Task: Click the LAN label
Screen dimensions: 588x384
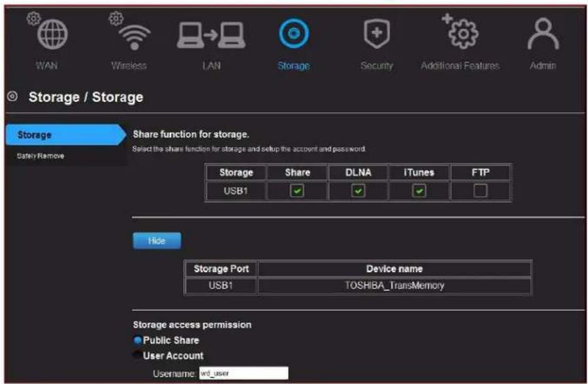Action: pos(211,66)
